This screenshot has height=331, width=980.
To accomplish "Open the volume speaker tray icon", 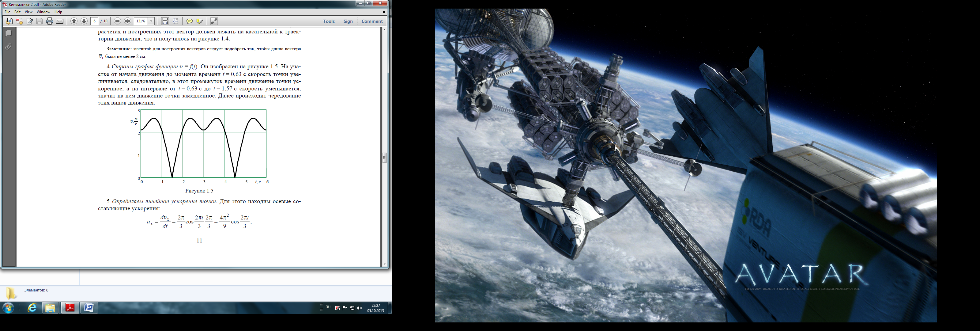I will (x=360, y=308).
